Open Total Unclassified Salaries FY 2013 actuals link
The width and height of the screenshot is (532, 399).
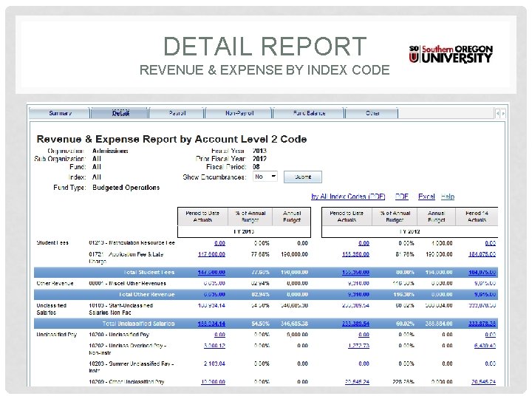coord(211,324)
